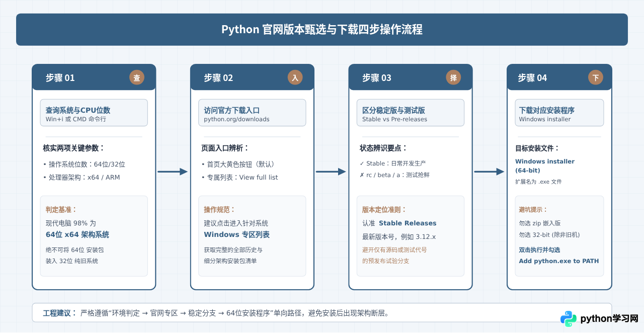Click the line 绝不可将 64位 安装包
Image resolution: width=644 pixels, height=333 pixels.
coord(75,249)
